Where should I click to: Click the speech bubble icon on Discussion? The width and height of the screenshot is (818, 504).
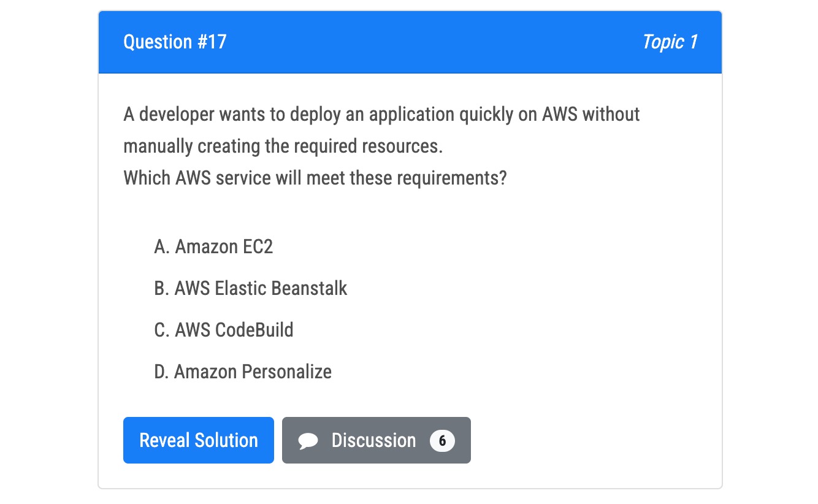click(x=308, y=441)
